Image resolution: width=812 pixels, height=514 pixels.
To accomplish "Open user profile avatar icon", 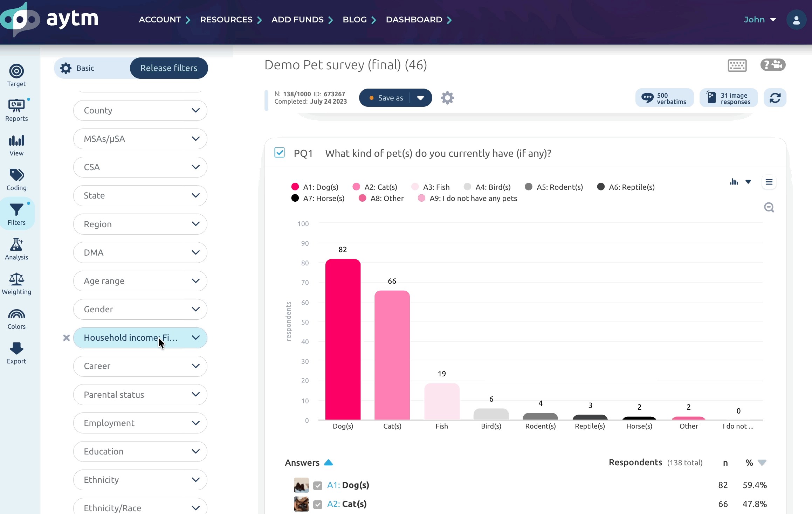I will [x=796, y=20].
